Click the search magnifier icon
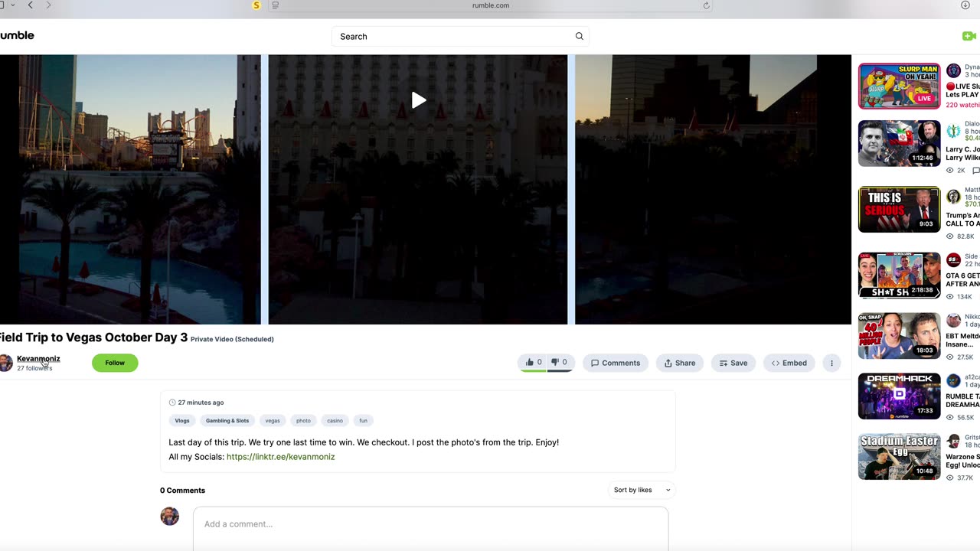The width and height of the screenshot is (980, 551). click(x=580, y=36)
